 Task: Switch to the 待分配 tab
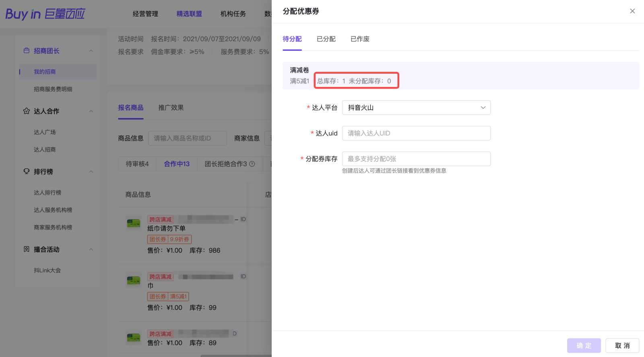[292, 39]
